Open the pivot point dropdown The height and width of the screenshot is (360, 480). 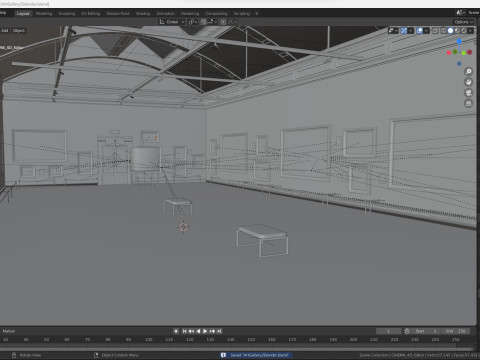193,22
